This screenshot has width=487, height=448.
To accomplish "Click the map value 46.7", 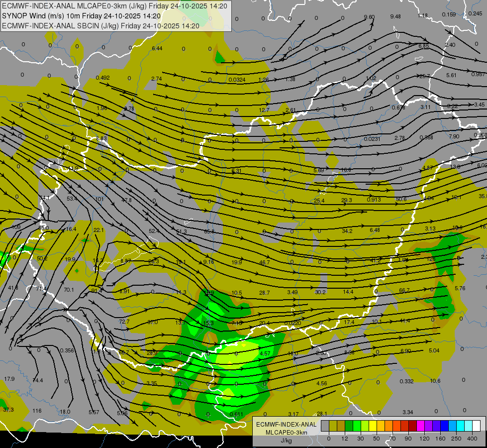I will [x=264, y=262].
